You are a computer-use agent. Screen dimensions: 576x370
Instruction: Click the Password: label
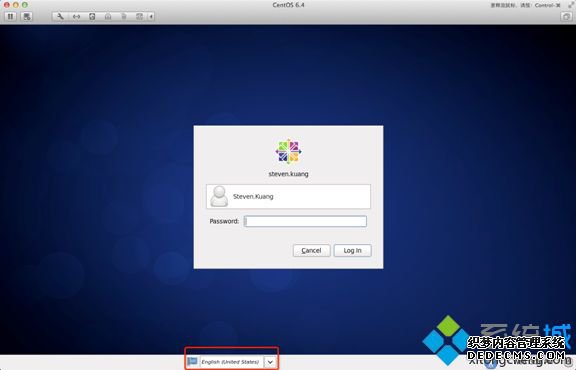coord(224,221)
